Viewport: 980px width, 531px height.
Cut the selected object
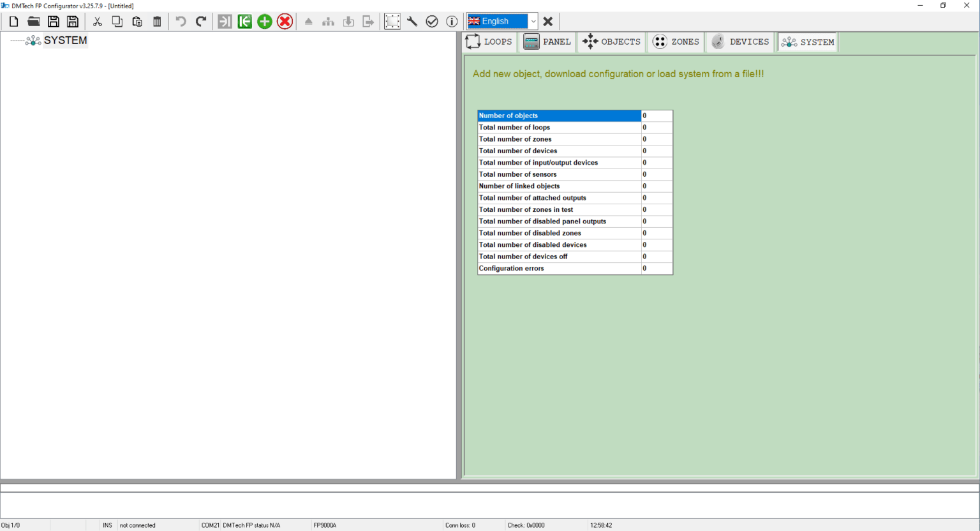click(97, 21)
